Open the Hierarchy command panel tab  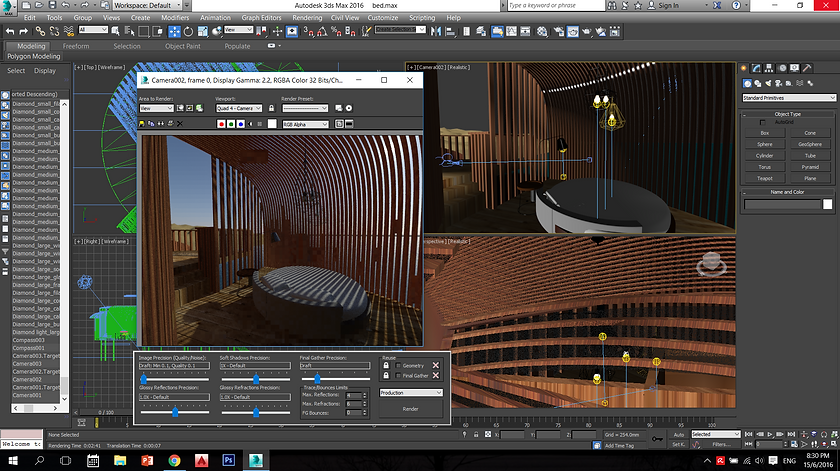769,68
